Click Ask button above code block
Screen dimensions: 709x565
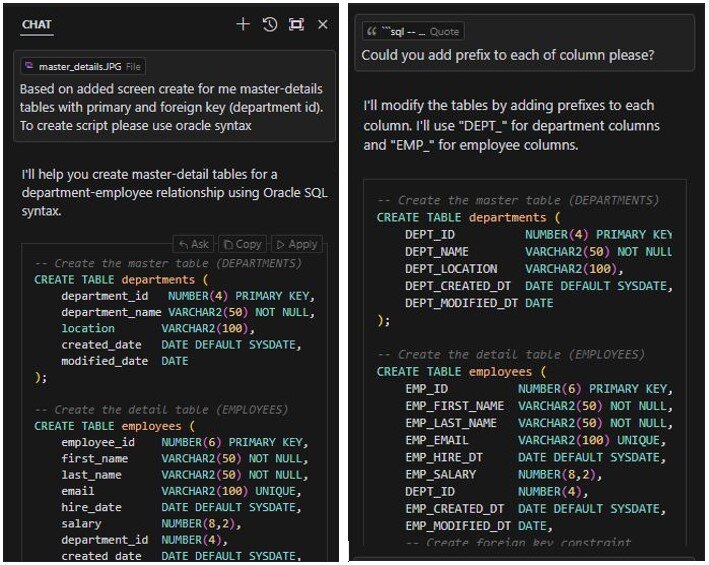click(x=194, y=245)
